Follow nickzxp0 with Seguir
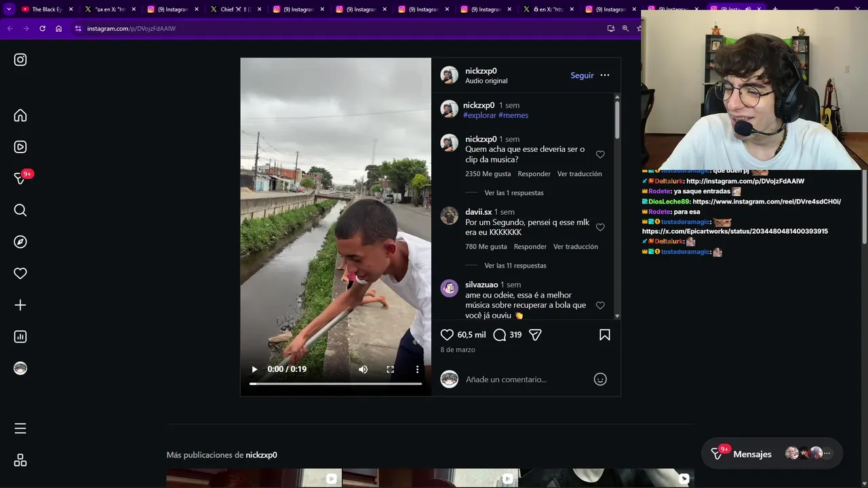 pyautogui.click(x=582, y=75)
